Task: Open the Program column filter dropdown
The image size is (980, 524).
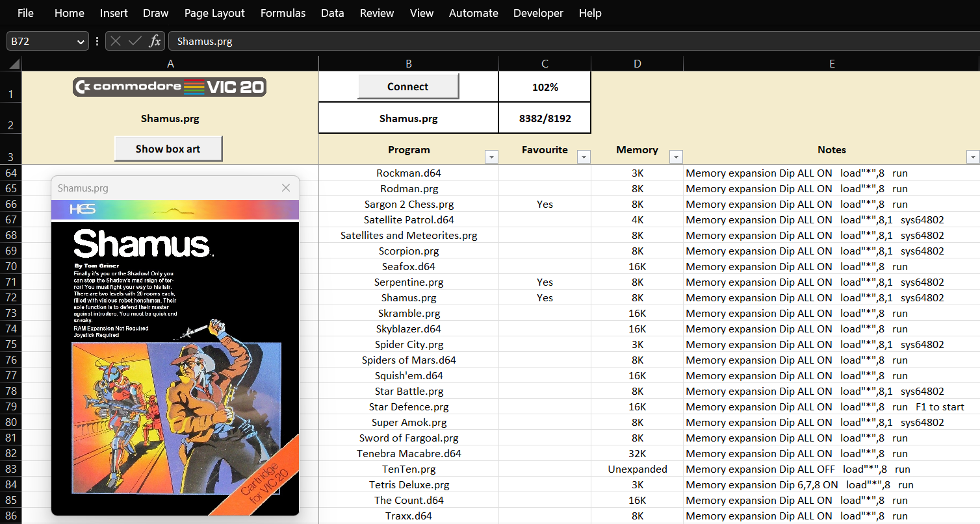Action: pyautogui.click(x=491, y=157)
